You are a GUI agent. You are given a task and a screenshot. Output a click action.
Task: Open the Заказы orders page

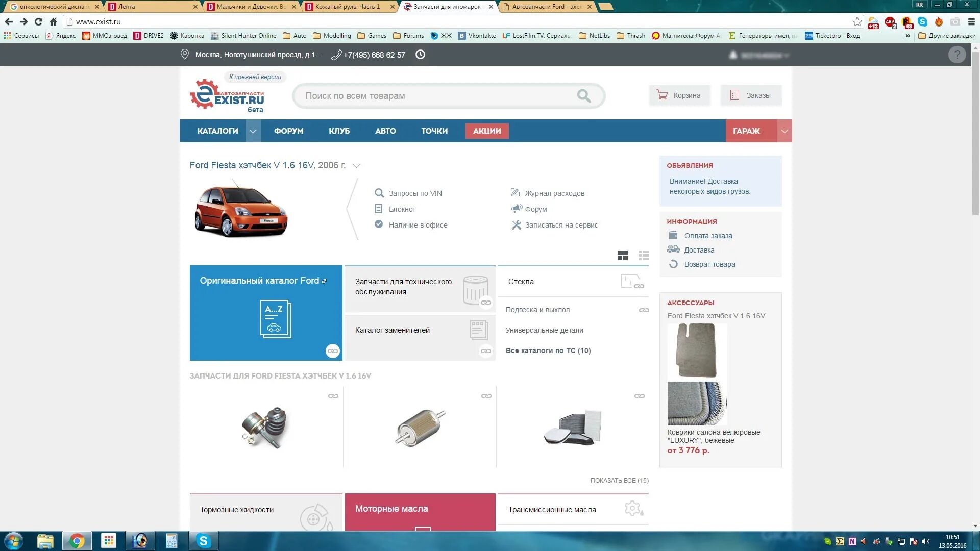751,95
